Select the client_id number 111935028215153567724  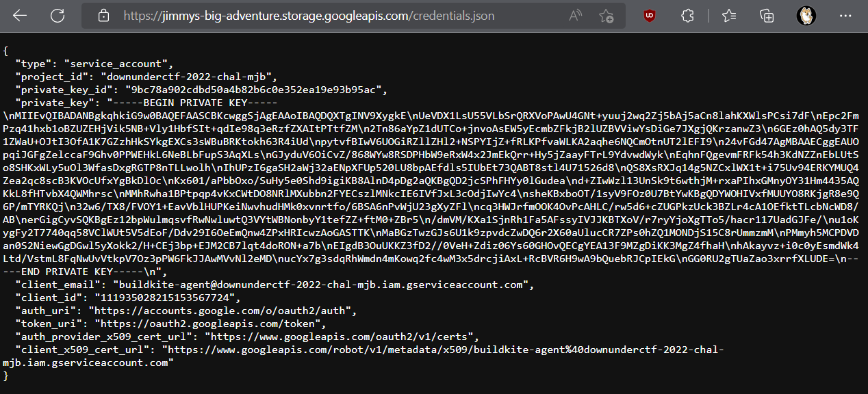pos(165,298)
